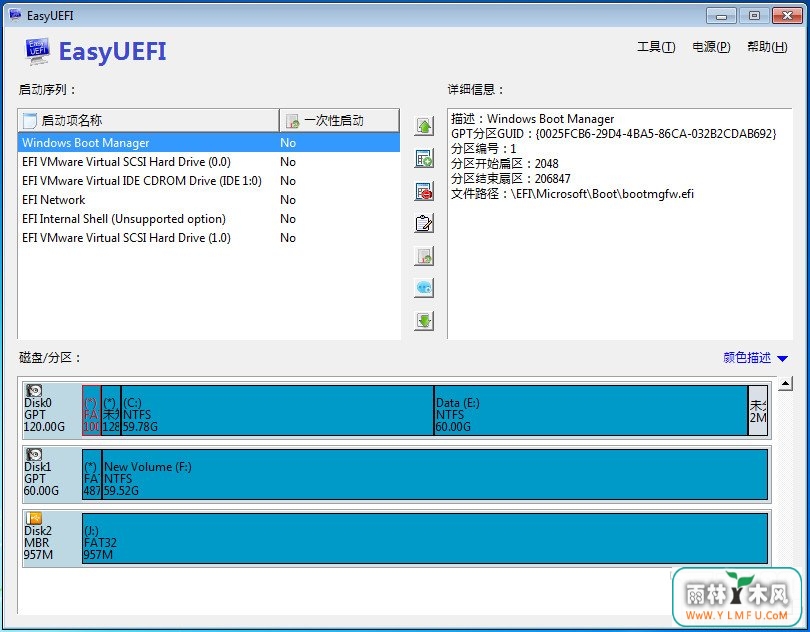
Task: Click the Disk2 MBR 957M label
Action: click(x=37, y=543)
